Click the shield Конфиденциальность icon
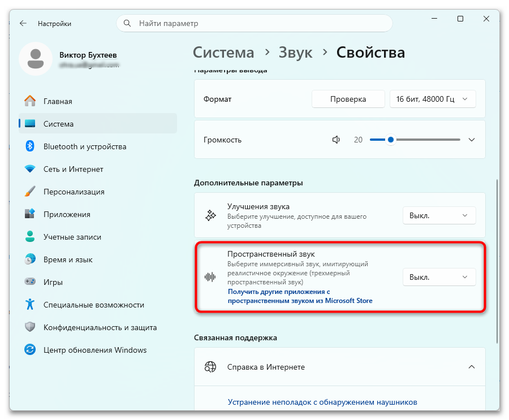The image size is (509, 420). (30, 327)
